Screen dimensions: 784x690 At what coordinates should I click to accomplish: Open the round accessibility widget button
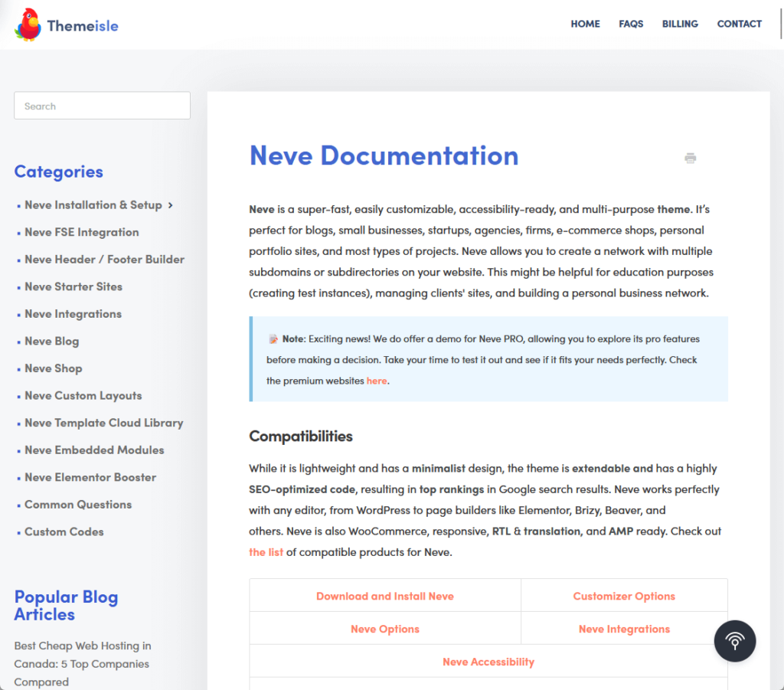(x=734, y=641)
